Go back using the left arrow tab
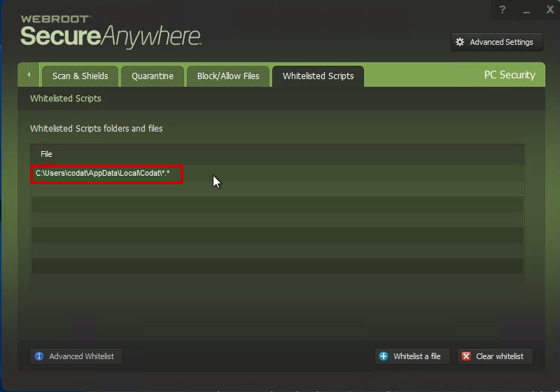This screenshot has width=560, height=392. 29,75
